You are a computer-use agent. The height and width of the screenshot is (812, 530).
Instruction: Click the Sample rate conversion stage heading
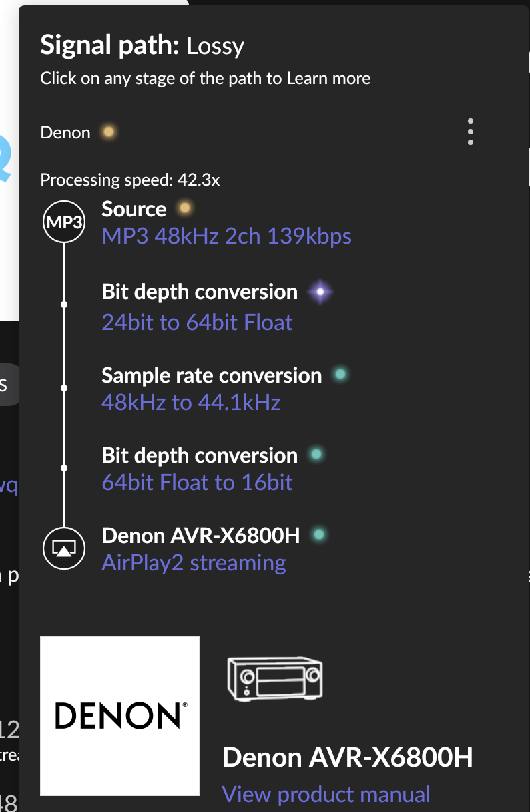pyautogui.click(x=212, y=375)
